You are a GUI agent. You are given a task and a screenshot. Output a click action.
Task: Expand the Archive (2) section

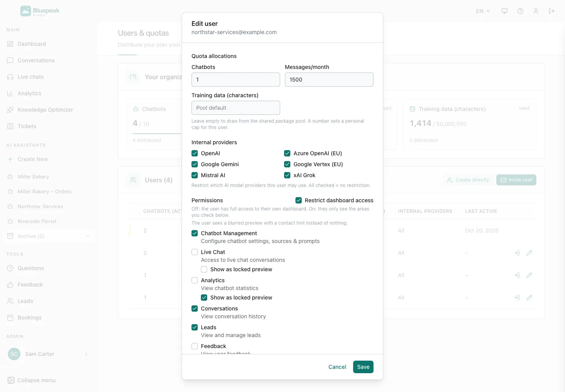click(49, 236)
